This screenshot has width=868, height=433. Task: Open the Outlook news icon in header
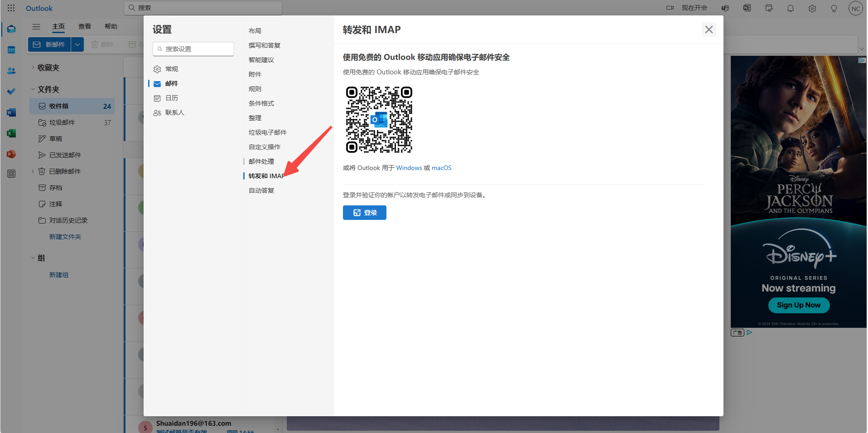pos(747,8)
